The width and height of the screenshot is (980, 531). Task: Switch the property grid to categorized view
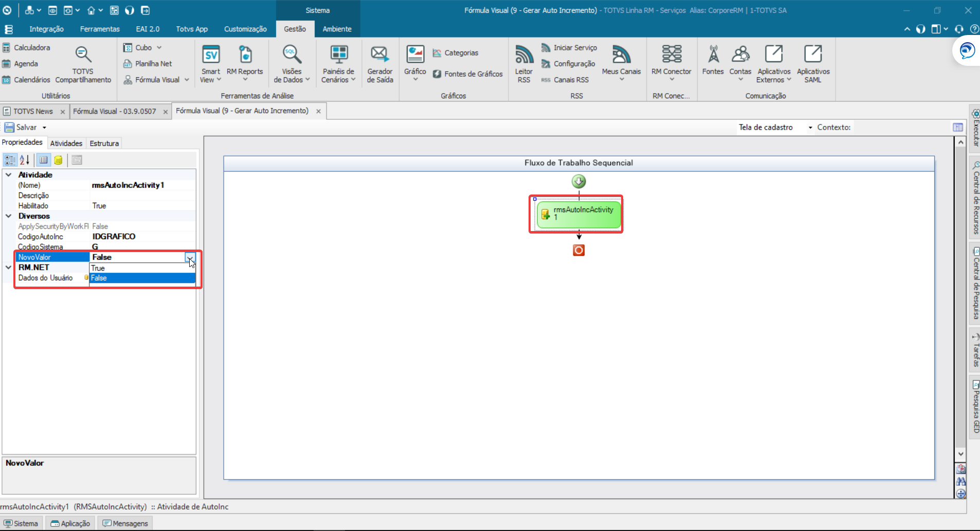pyautogui.click(x=10, y=160)
